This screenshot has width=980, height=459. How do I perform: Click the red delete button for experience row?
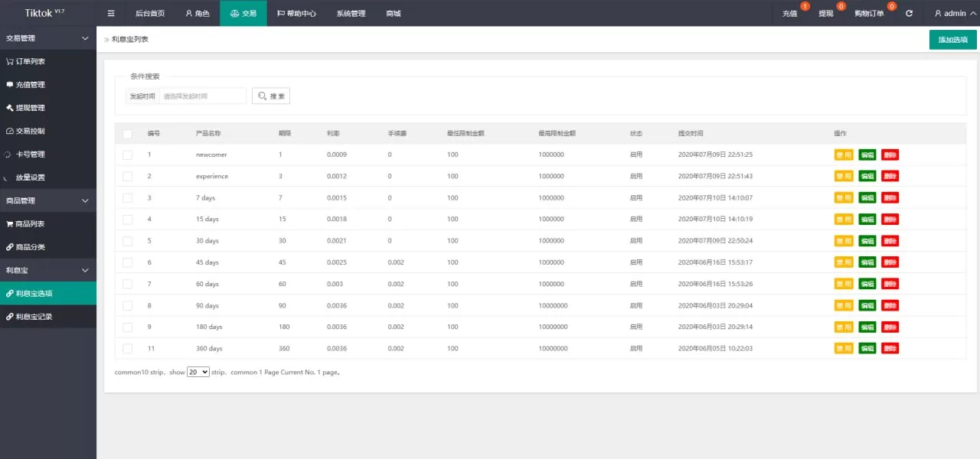tap(890, 176)
